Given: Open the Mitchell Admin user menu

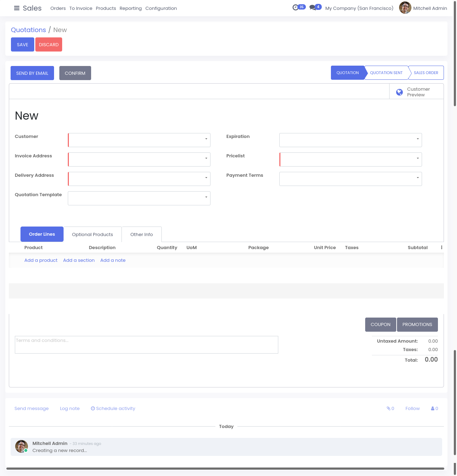Looking at the screenshot, I should [x=423, y=8].
